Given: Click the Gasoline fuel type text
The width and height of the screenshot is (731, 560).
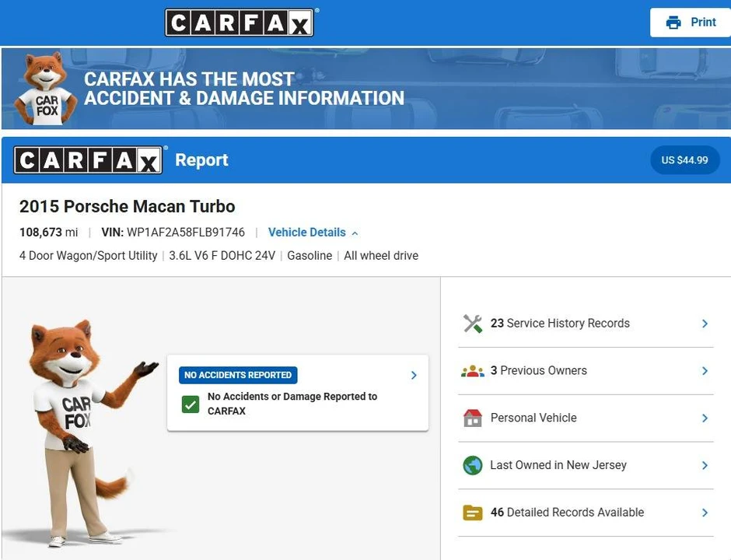Looking at the screenshot, I should 310,256.
